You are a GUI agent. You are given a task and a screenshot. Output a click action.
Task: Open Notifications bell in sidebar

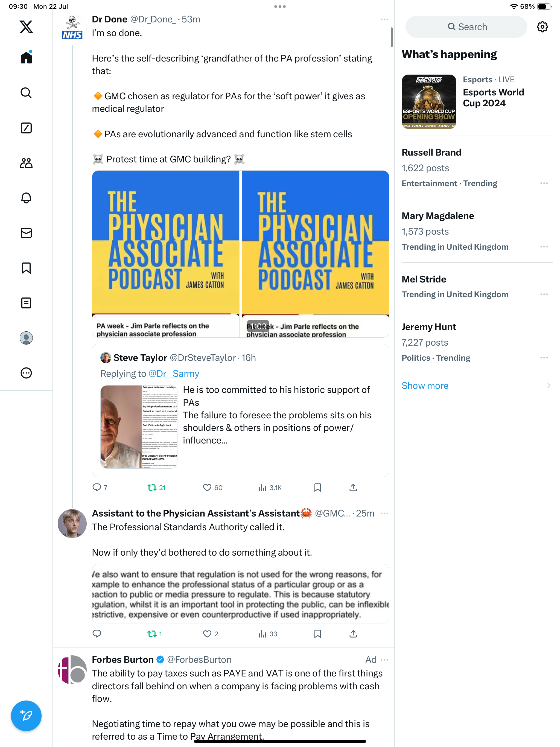[26, 198]
